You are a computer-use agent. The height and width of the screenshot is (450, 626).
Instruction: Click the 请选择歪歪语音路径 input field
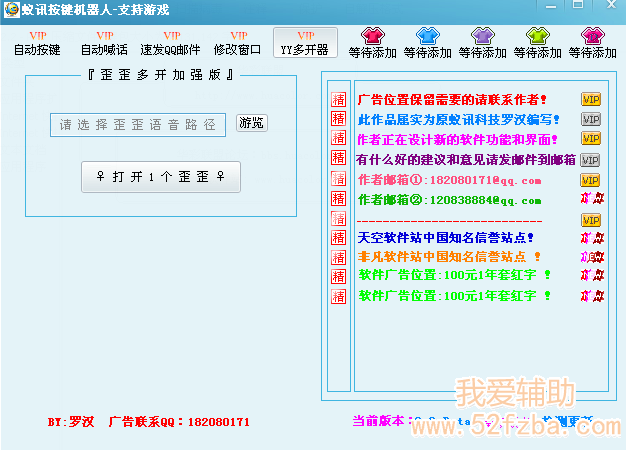tap(138, 125)
